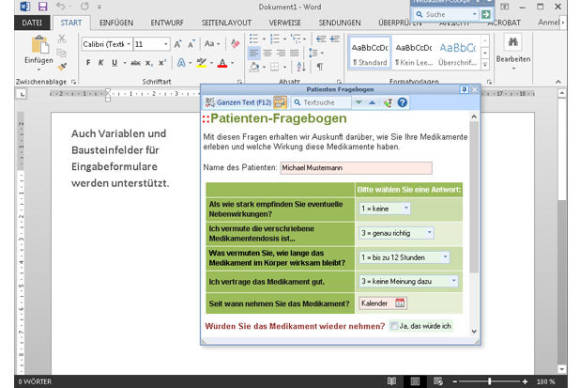The height and width of the screenshot is (388, 580).
Task: Apply text highlight color
Action: click(201, 63)
